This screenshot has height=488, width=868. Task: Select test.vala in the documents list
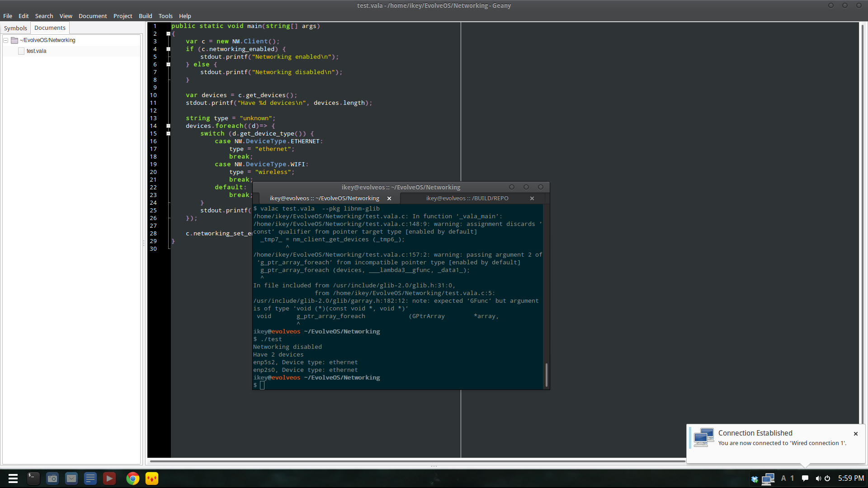tap(36, 51)
